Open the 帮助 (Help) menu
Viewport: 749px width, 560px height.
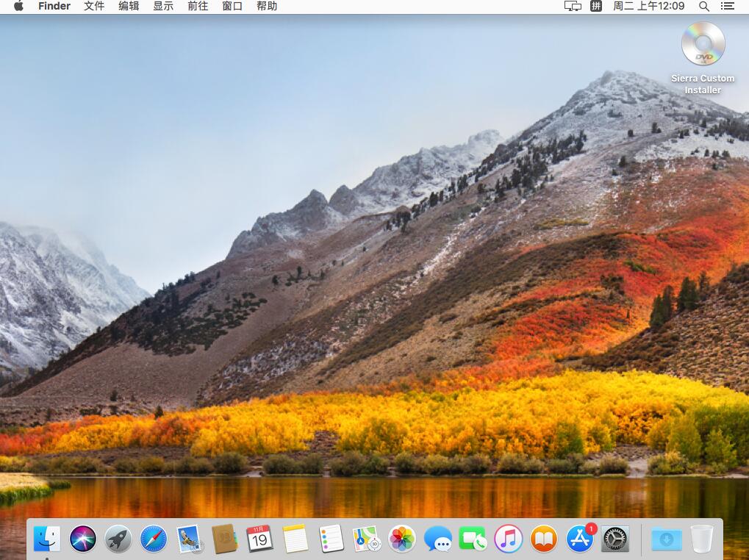pyautogui.click(x=267, y=6)
